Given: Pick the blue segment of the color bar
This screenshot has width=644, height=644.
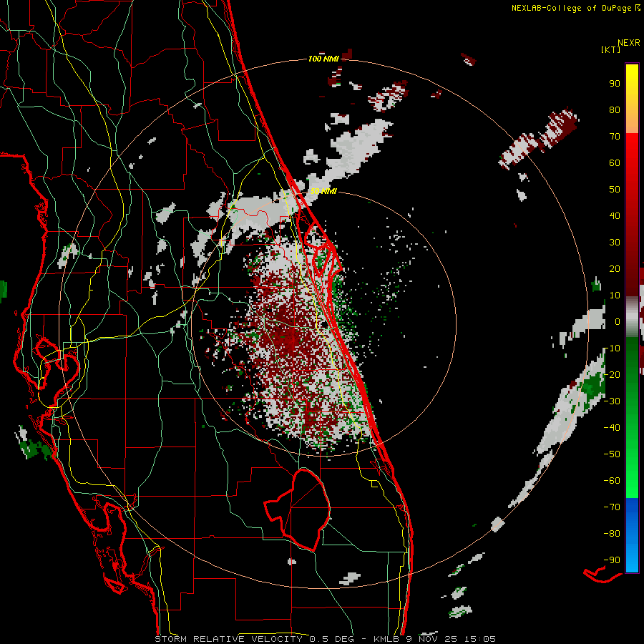Looking at the screenshot, I should pos(632,535).
